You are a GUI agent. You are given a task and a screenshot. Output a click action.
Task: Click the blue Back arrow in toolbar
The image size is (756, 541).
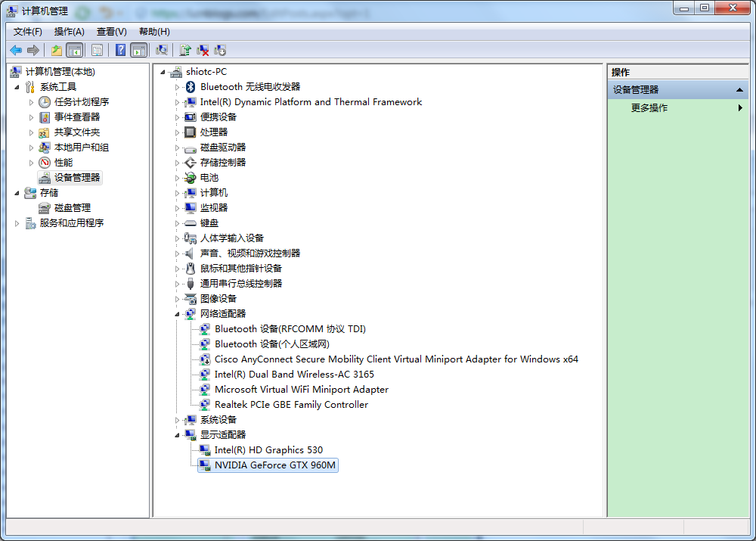(16, 50)
